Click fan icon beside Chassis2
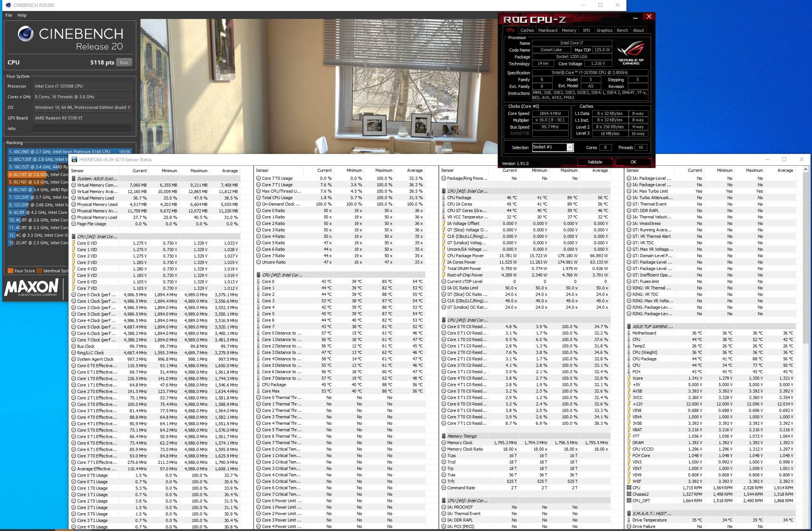Image resolution: width=812 pixels, height=531 pixels. [x=629, y=494]
